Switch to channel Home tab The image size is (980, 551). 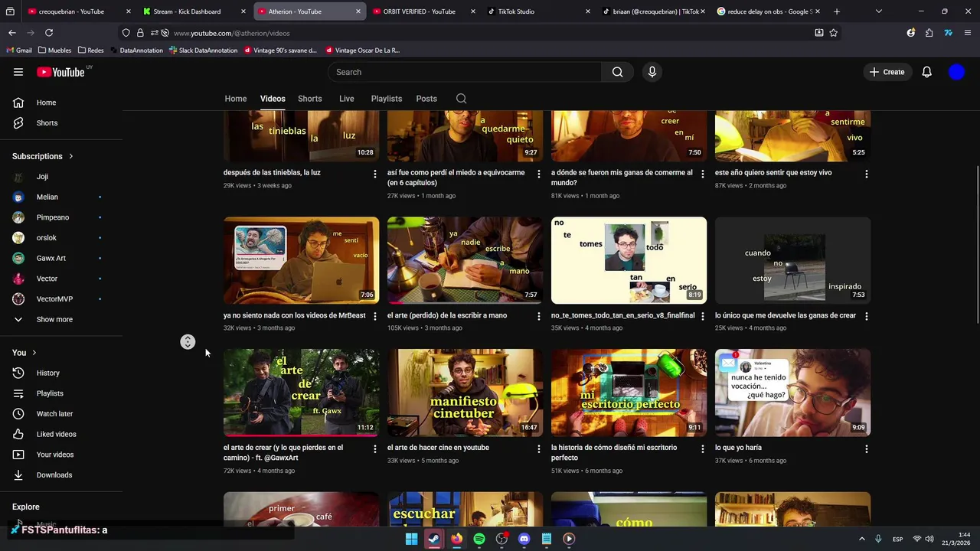point(236,99)
